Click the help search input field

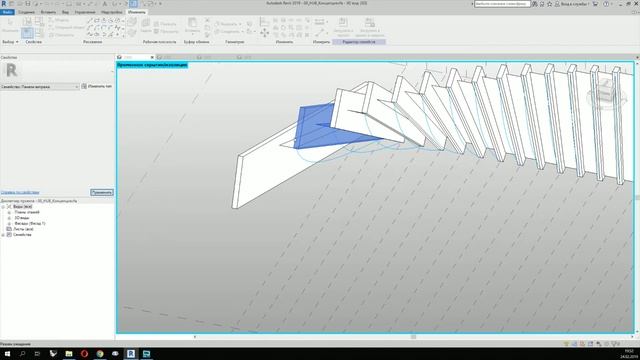(x=502, y=4)
